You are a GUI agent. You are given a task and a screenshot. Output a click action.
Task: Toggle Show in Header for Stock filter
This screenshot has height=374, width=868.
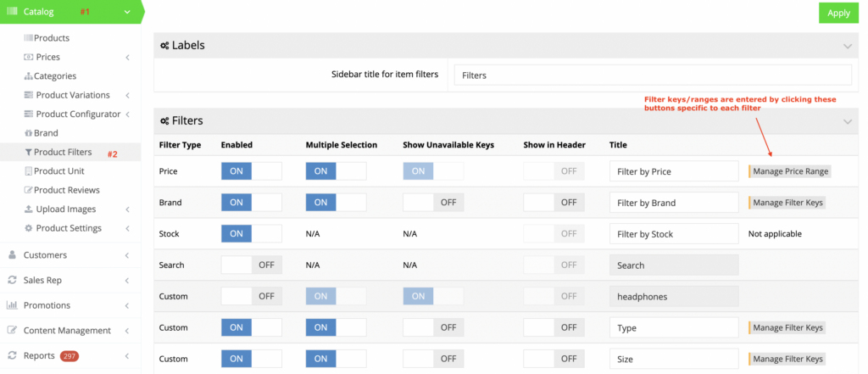pyautogui.click(x=554, y=234)
